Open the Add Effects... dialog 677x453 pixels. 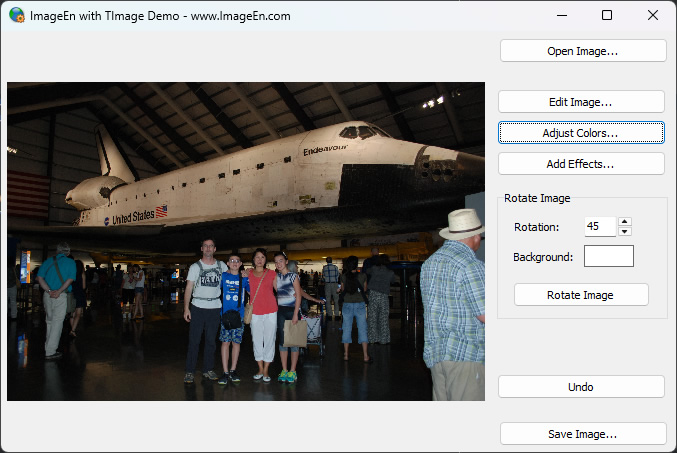click(x=581, y=164)
